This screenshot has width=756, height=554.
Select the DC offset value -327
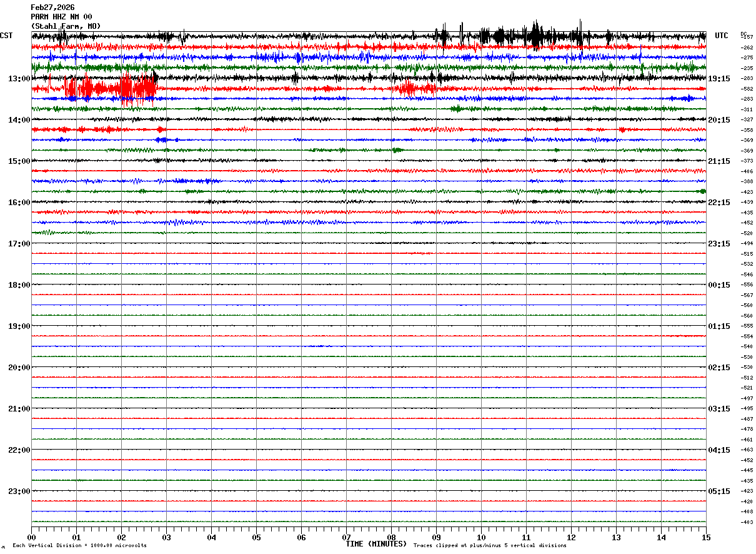click(747, 120)
